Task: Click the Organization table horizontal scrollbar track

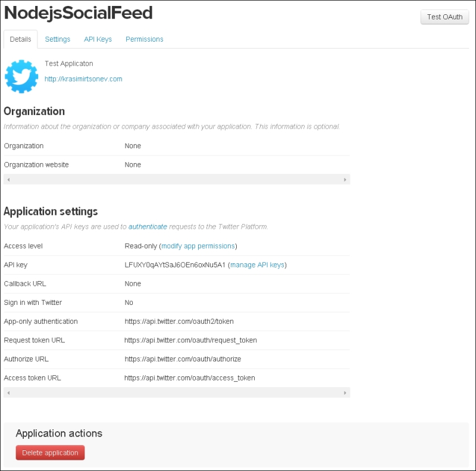Action: coord(177,180)
